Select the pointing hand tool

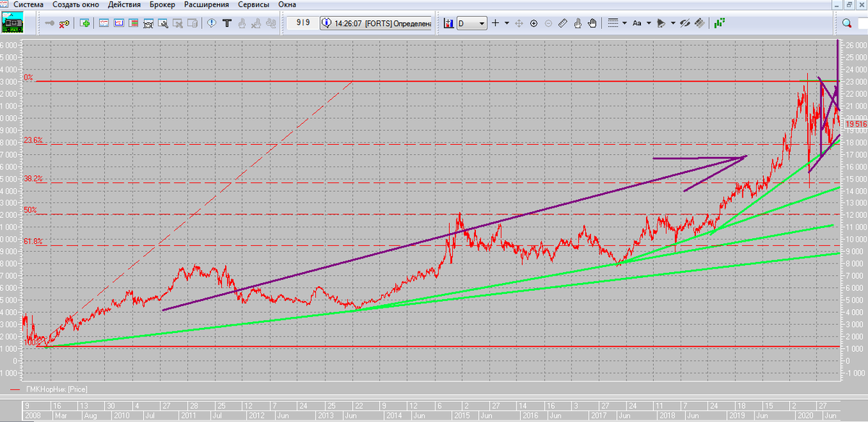[x=578, y=23]
